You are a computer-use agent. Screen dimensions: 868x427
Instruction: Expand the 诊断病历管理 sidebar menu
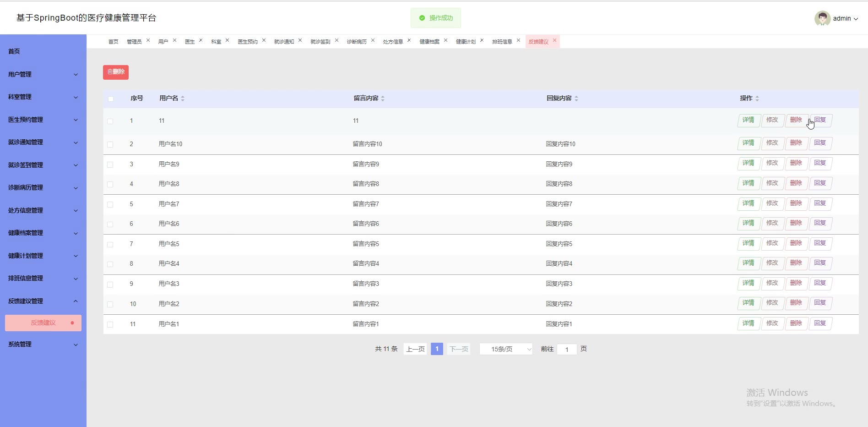click(43, 188)
